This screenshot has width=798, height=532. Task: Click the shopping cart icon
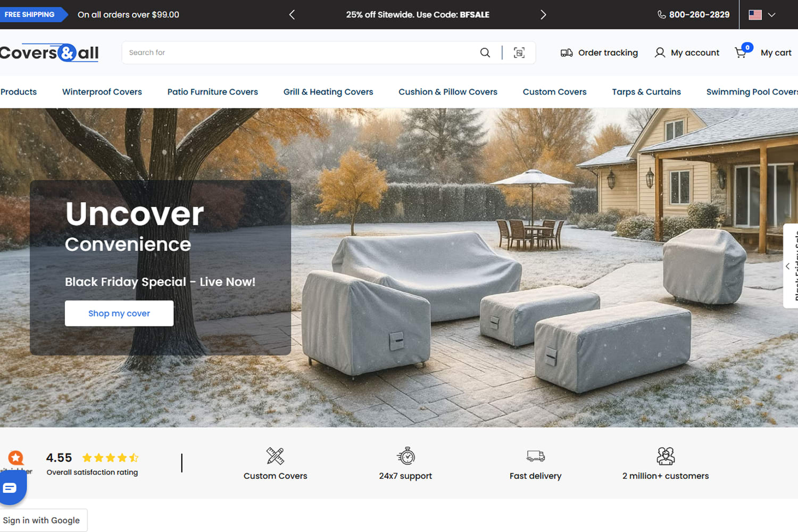click(x=741, y=53)
